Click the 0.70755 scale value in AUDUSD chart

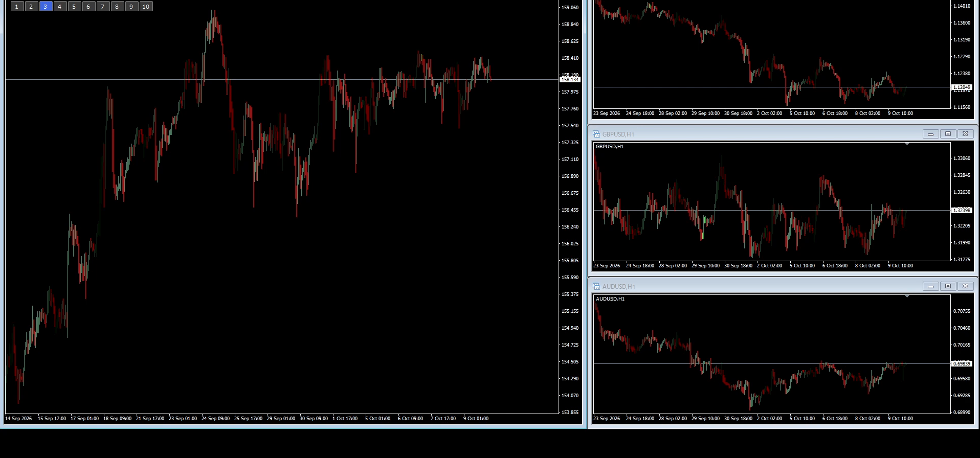click(x=962, y=311)
